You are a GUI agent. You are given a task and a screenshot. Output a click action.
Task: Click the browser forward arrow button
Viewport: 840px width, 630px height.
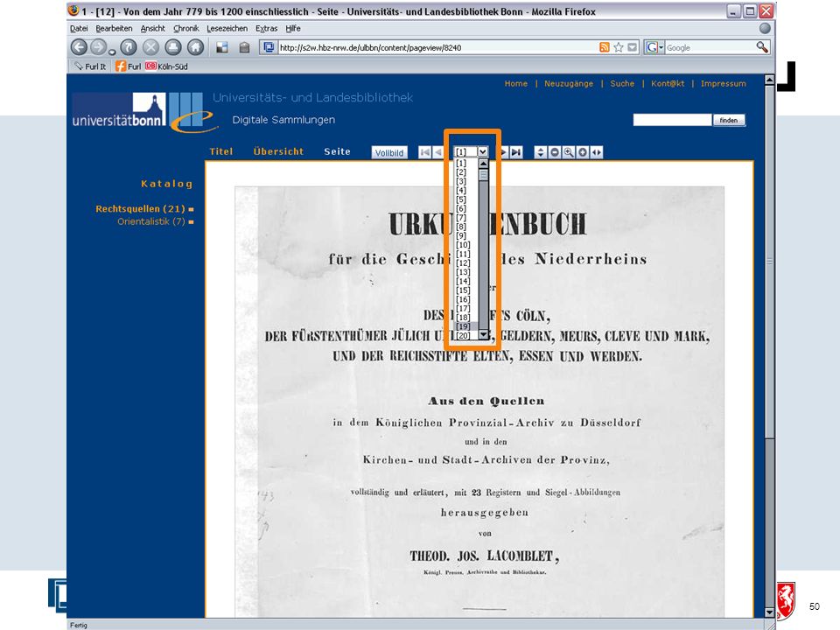[98, 47]
